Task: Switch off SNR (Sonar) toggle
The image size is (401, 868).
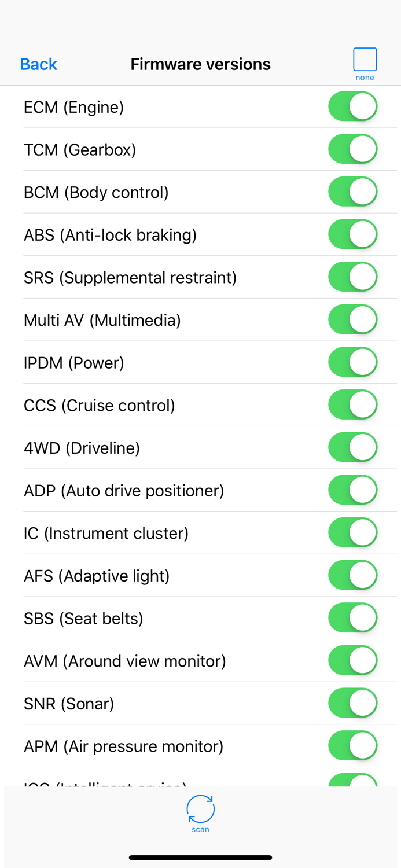Action: tap(352, 704)
